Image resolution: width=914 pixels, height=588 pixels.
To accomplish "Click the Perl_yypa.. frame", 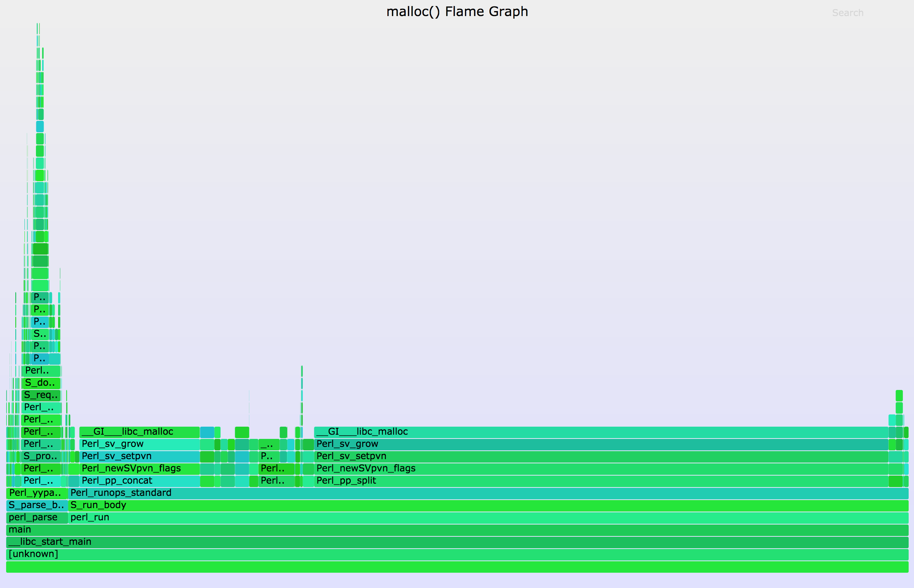I will coord(37,493).
